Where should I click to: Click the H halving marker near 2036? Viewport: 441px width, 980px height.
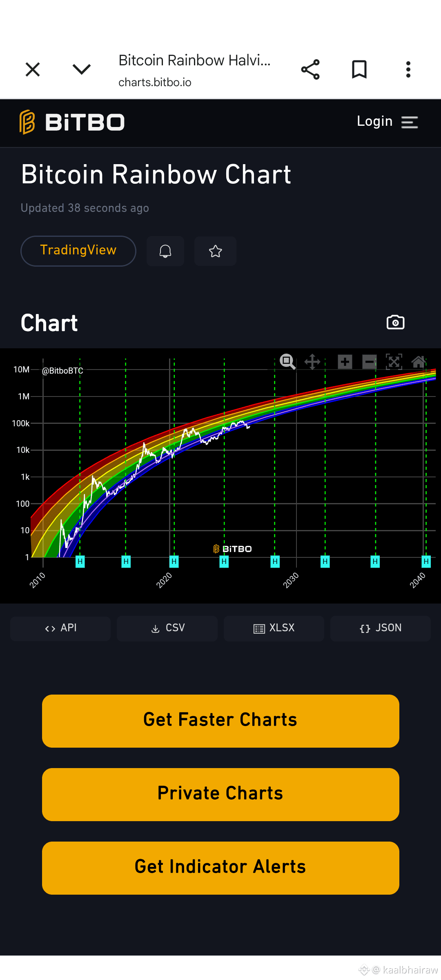(x=375, y=562)
